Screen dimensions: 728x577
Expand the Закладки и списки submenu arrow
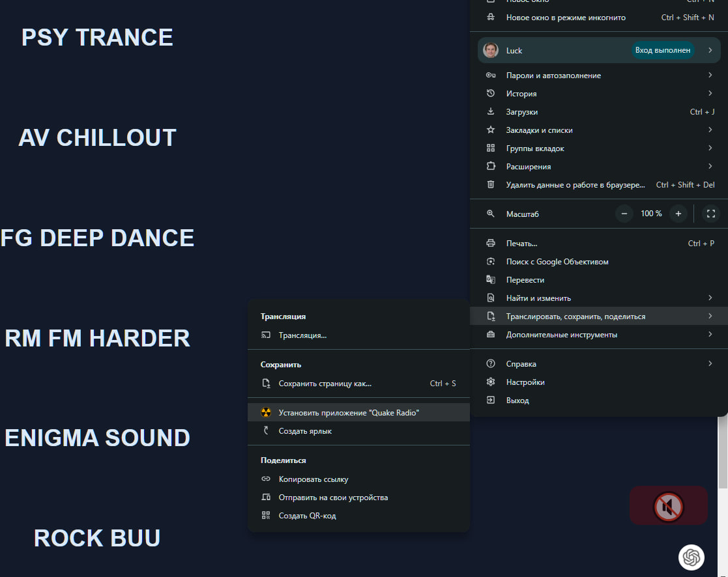click(710, 130)
